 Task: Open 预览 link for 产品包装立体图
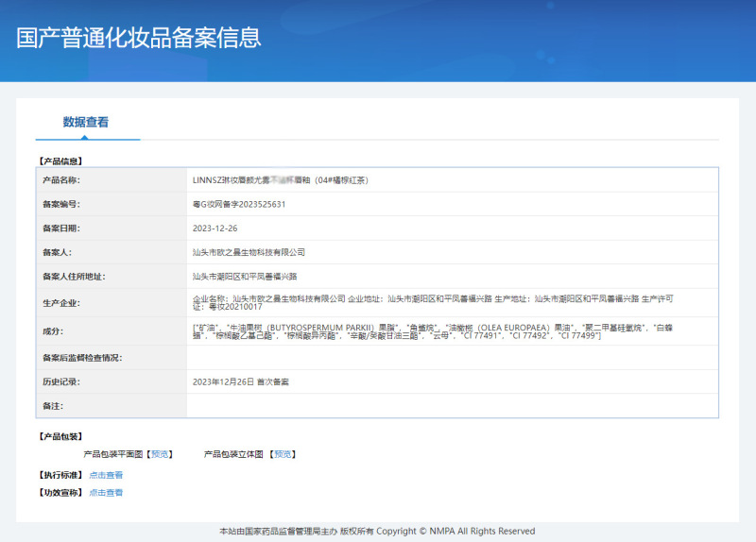point(283,454)
